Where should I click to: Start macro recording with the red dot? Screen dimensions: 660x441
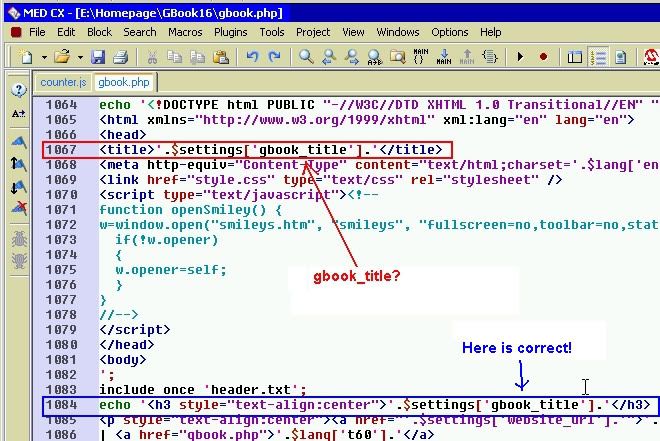click(543, 56)
